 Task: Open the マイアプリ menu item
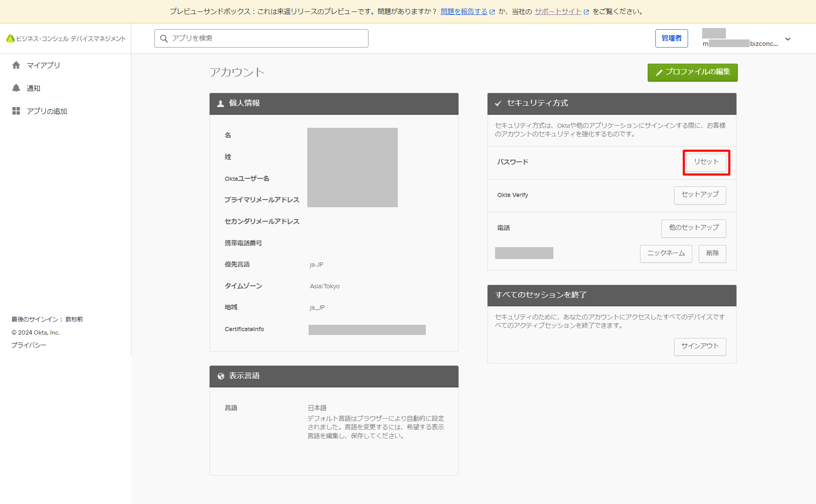pyautogui.click(x=43, y=65)
